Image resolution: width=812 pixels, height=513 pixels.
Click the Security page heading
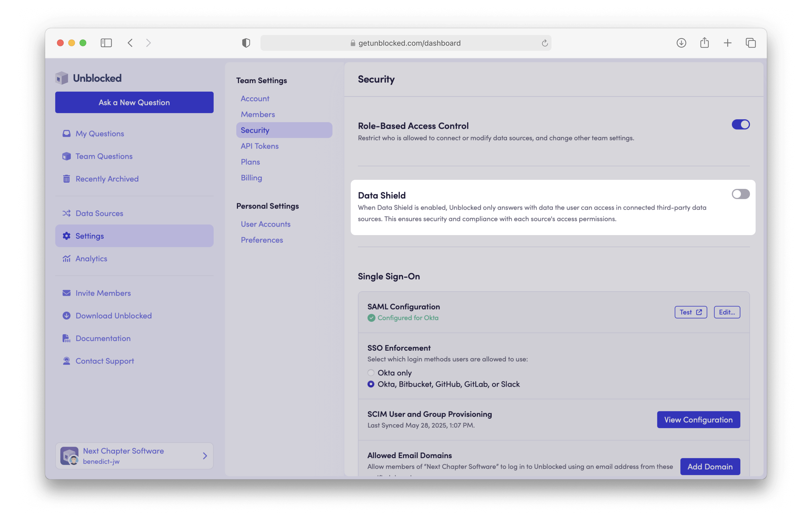coord(376,79)
